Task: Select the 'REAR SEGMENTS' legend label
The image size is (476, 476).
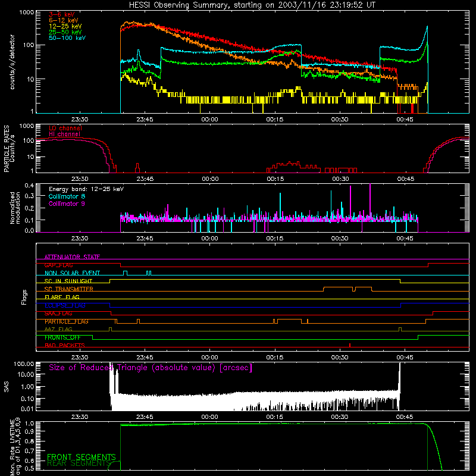Action: click(79, 463)
